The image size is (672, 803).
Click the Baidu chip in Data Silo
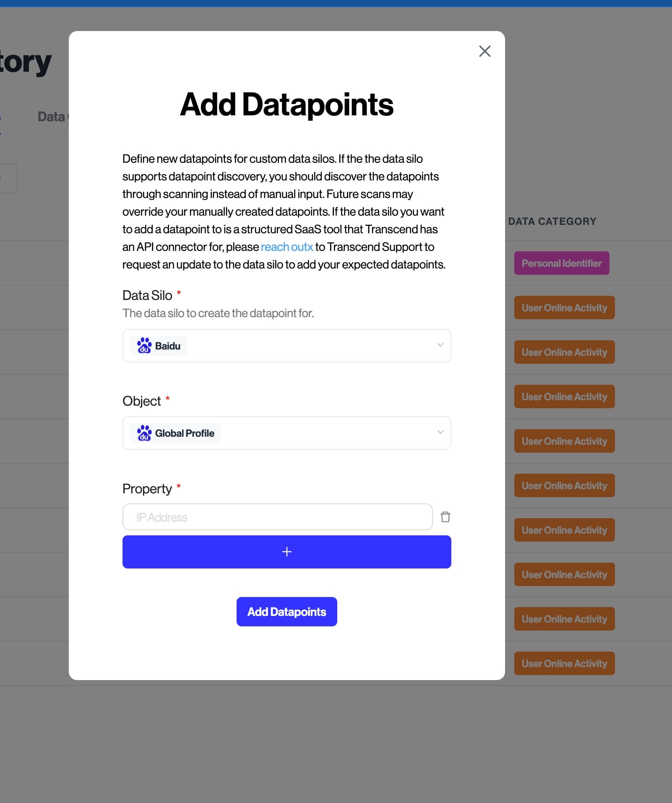tap(158, 346)
